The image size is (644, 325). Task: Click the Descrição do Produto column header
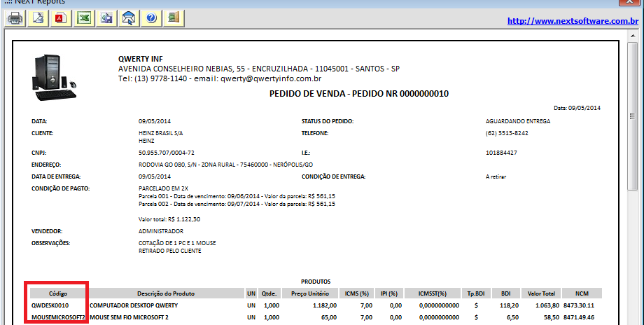click(x=166, y=293)
